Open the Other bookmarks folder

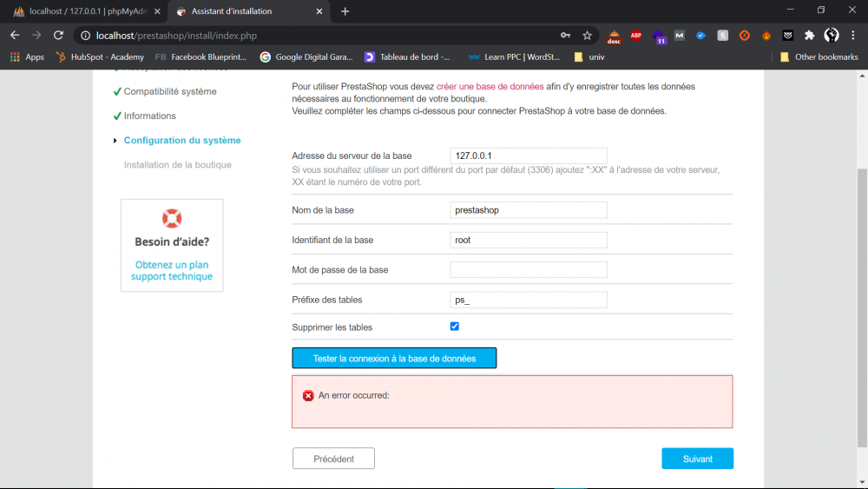819,57
